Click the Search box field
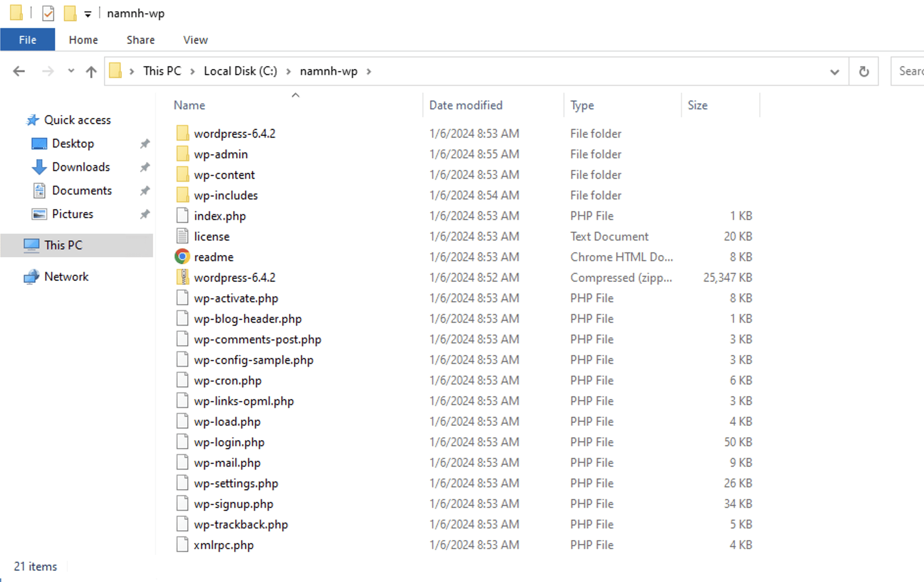Screen dimensions: 924x582 [909, 71]
